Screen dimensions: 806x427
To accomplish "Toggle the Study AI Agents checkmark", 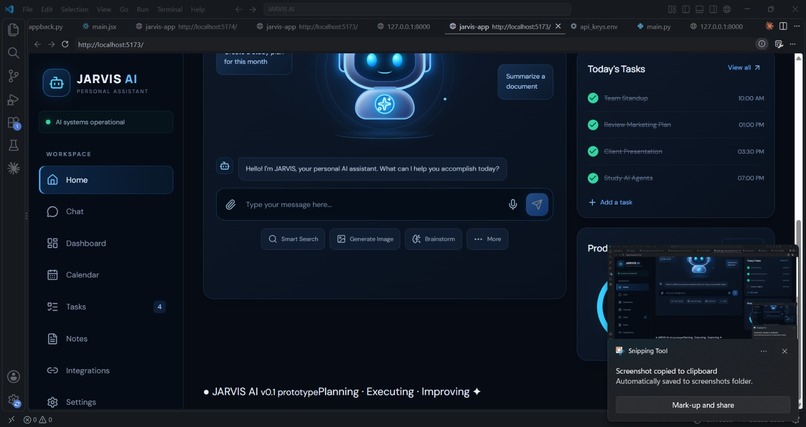I will tap(593, 178).
